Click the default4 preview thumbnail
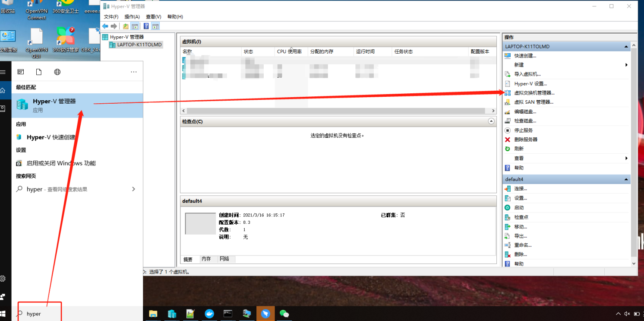The width and height of the screenshot is (644, 321). point(200,223)
